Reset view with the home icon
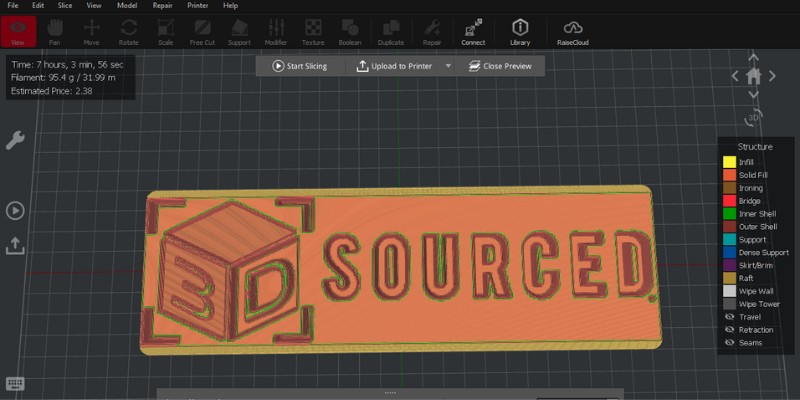The height and width of the screenshot is (400, 800). pos(754,77)
